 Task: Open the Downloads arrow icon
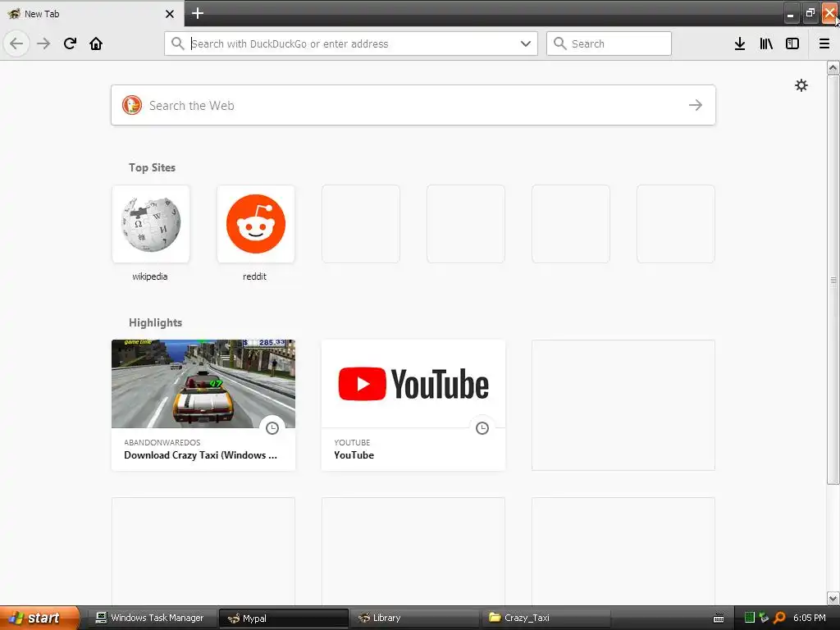740,43
